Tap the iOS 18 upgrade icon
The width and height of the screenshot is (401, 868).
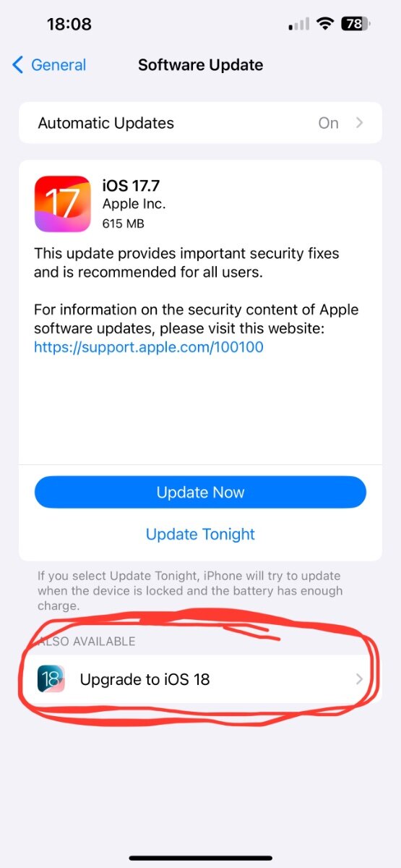click(51, 679)
